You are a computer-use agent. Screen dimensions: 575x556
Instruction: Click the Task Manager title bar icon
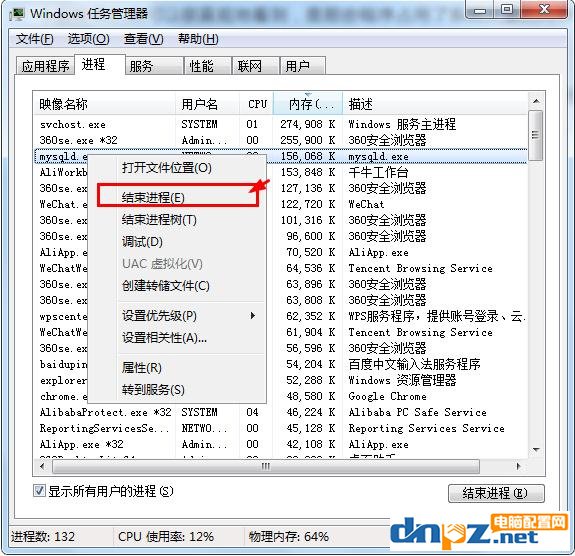[x=16, y=14]
